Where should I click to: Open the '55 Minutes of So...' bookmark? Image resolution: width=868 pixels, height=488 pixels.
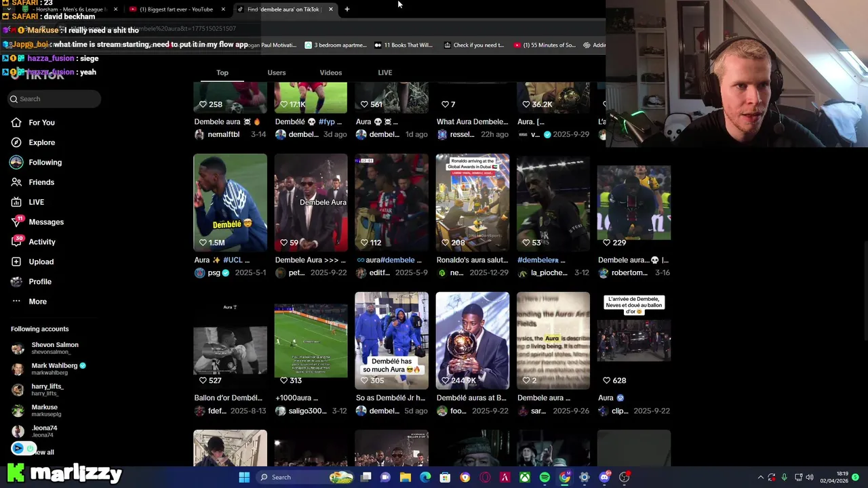coord(545,45)
